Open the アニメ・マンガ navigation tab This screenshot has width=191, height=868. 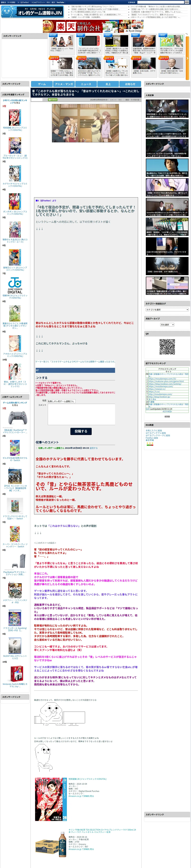pos(64,84)
